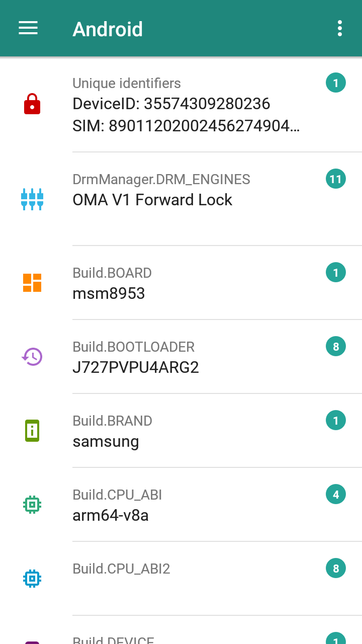
Task: Open the DeviceID unique identifiers entry
Action: pyautogui.click(x=181, y=105)
